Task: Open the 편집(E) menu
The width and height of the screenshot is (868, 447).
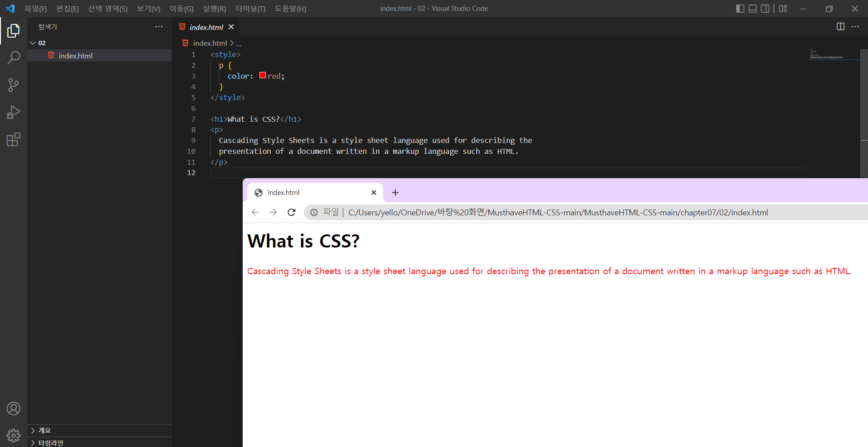Action: [67, 9]
